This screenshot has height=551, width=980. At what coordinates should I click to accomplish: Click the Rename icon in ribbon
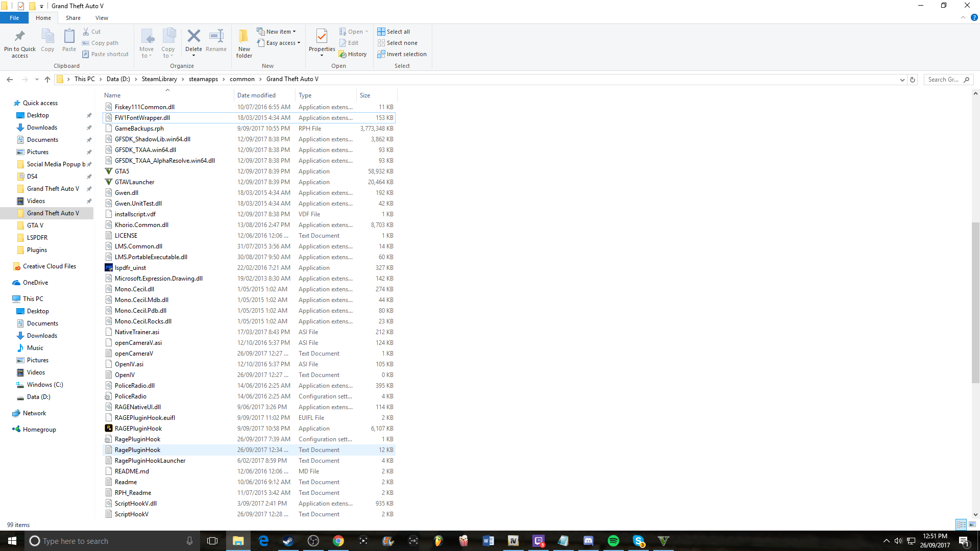coord(216,37)
